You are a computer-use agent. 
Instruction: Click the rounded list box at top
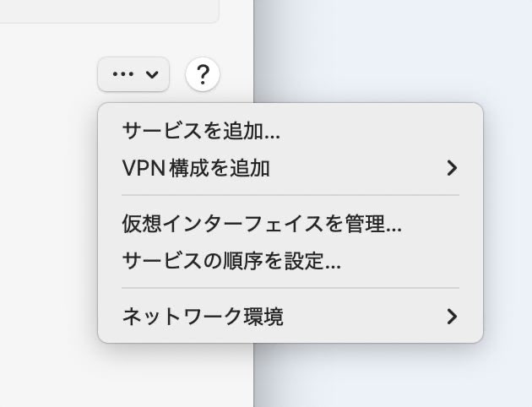109,11
